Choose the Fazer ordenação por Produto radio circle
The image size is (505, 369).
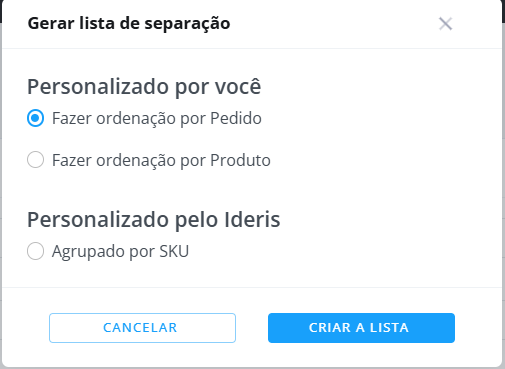pyautogui.click(x=35, y=160)
